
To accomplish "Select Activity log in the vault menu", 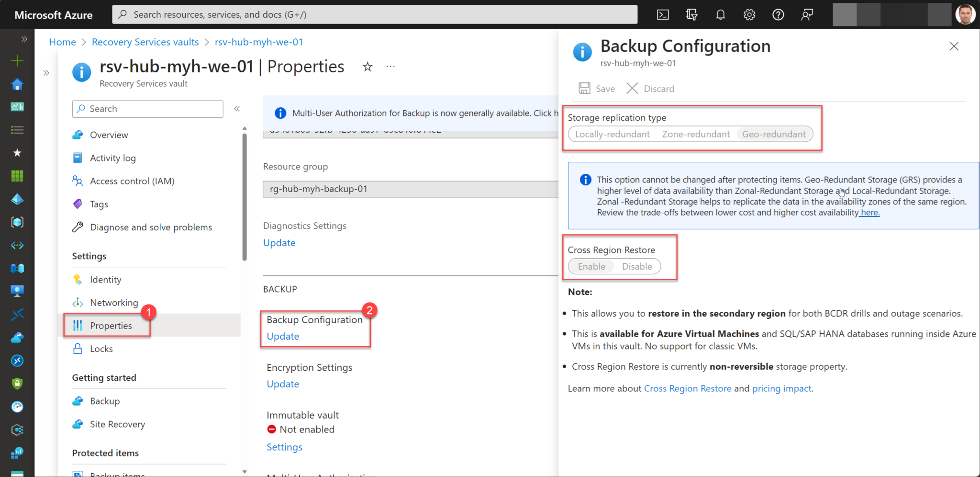I will point(113,158).
